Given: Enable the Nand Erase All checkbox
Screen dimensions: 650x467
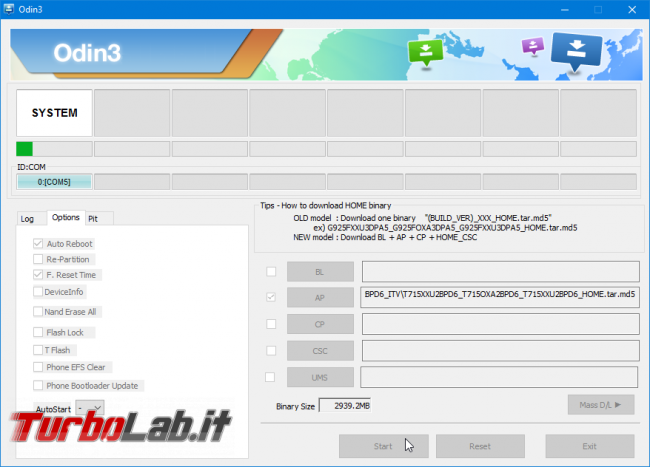Looking at the screenshot, I should 38,312.
